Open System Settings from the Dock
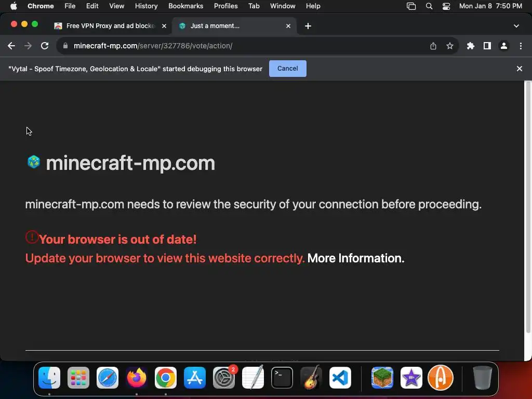The height and width of the screenshot is (399, 532). point(224,378)
